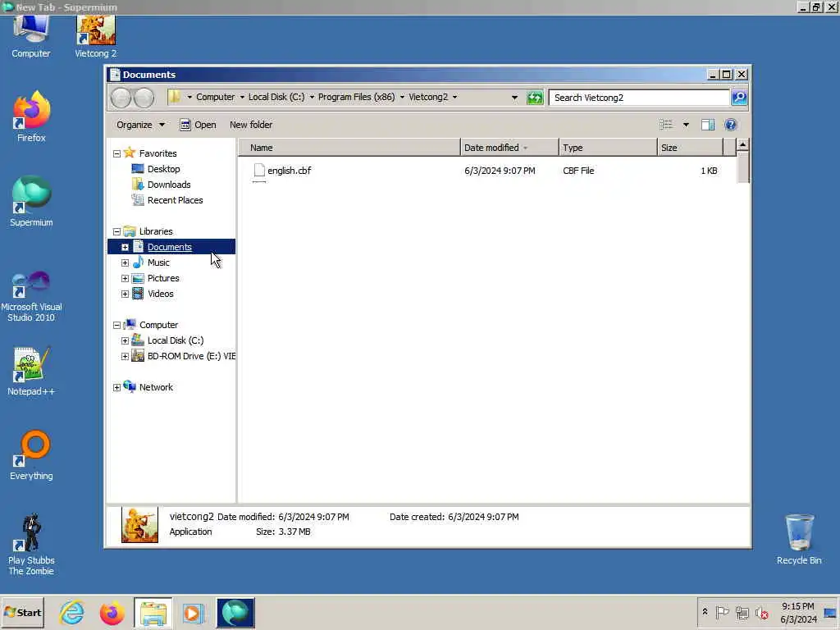
Task: Click the muted volume tray icon
Action: click(761, 612)
